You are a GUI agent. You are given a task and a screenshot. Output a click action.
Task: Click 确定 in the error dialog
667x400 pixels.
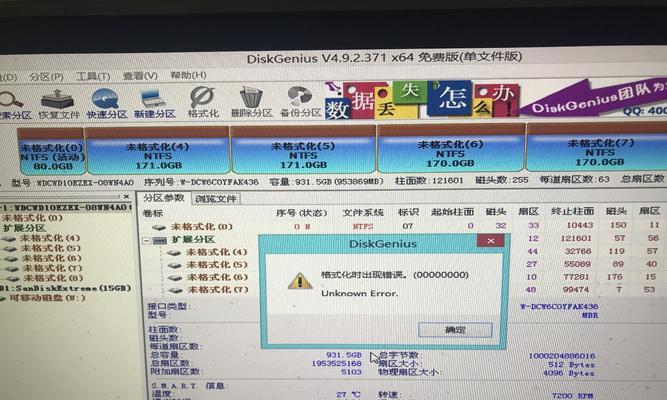pos(455,329)
